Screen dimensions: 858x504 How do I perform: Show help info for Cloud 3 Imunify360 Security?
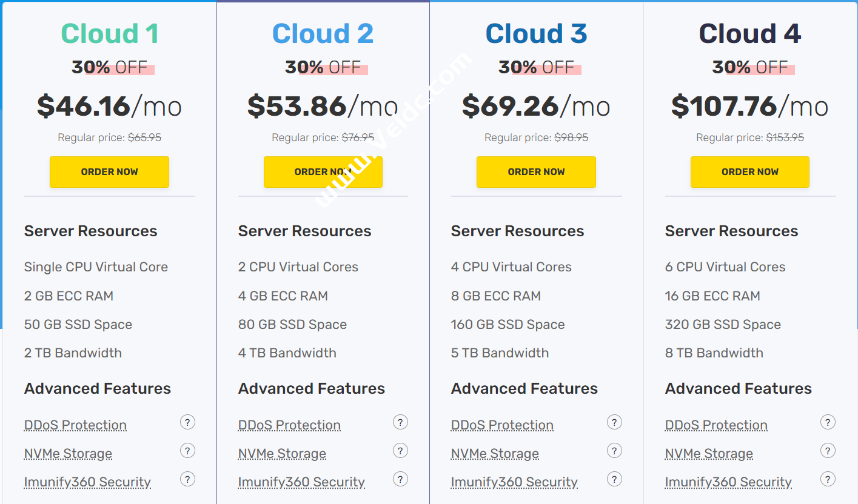coord(614,479)
